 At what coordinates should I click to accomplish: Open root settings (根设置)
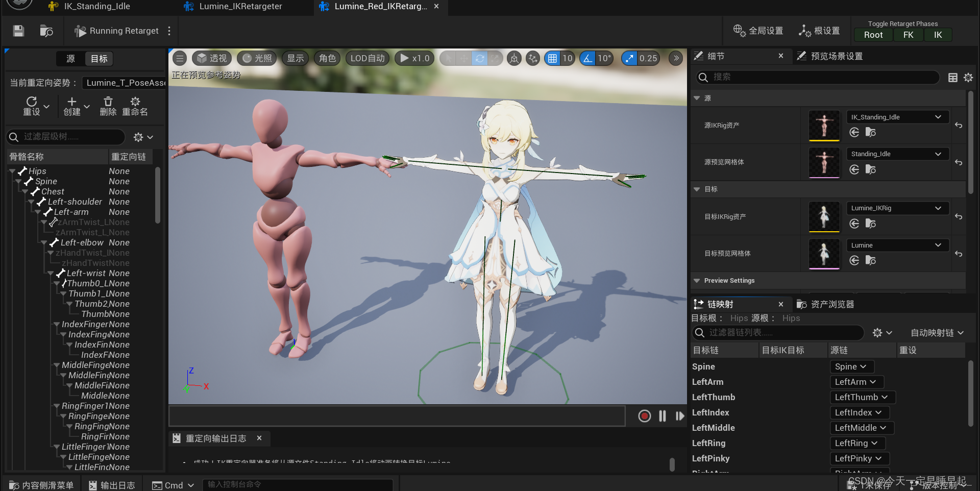pos(819,31)
